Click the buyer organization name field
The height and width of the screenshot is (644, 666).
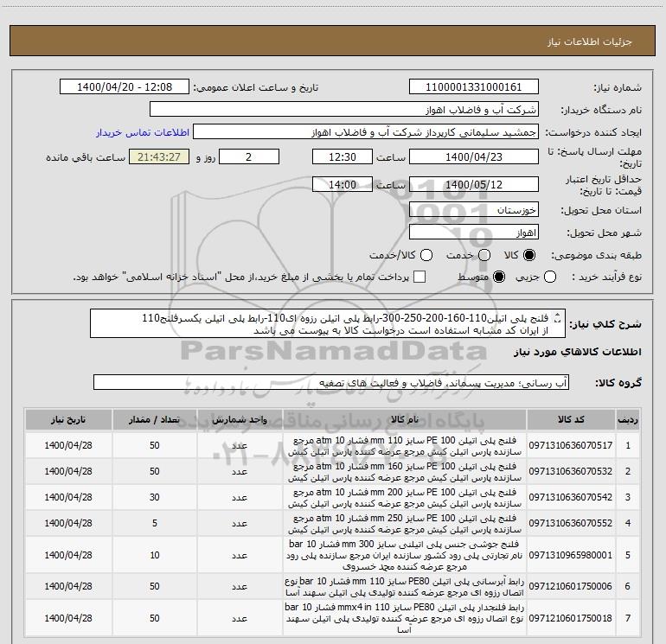[x=344, y=110]
